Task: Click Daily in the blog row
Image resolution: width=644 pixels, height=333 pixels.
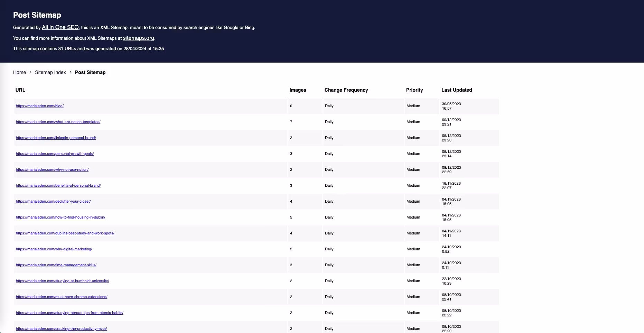Action: [x=329, y=106]
